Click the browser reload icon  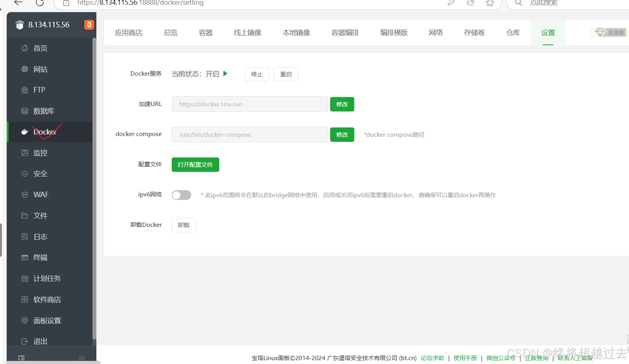pyautogui.click(x=40, y=3)
